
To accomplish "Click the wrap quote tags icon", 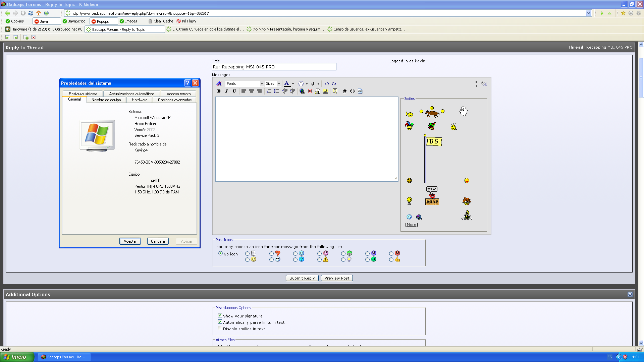I will [x=335, y=91].
